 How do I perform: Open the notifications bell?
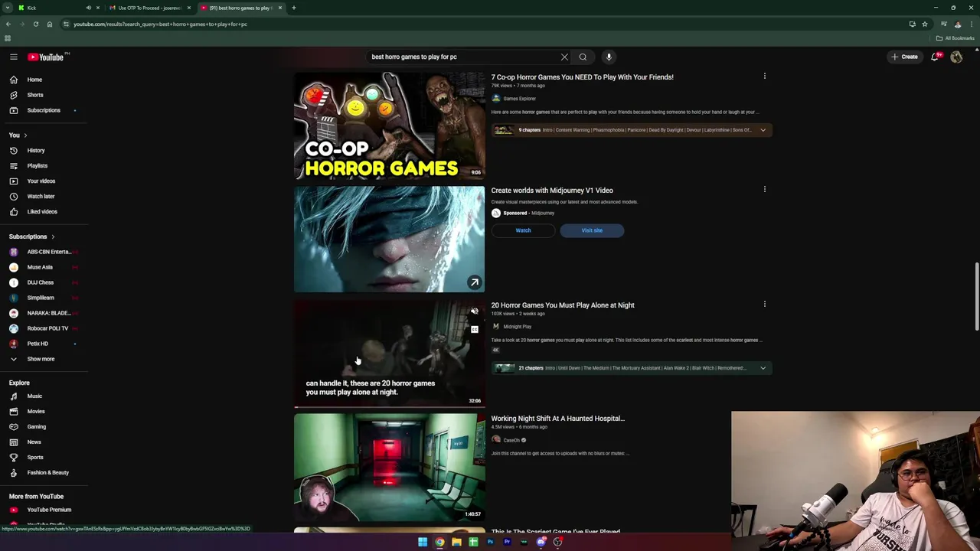coord(935,57)
